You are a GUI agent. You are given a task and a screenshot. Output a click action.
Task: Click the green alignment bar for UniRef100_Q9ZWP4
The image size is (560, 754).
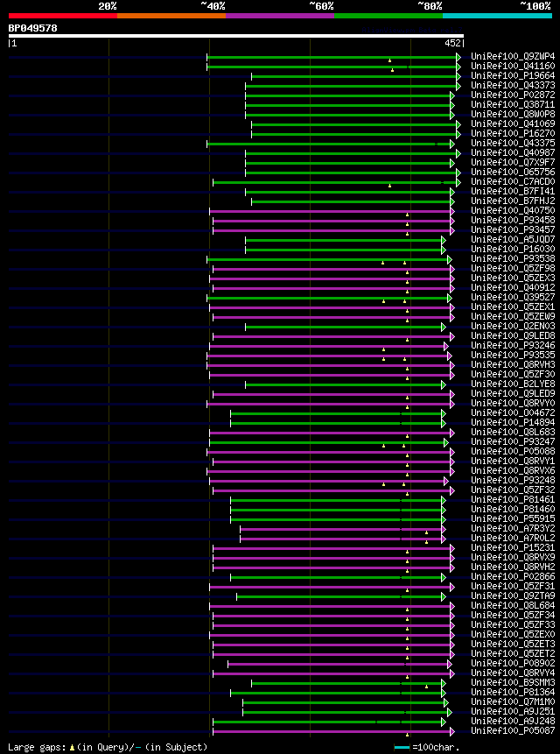tap(333, 57)
